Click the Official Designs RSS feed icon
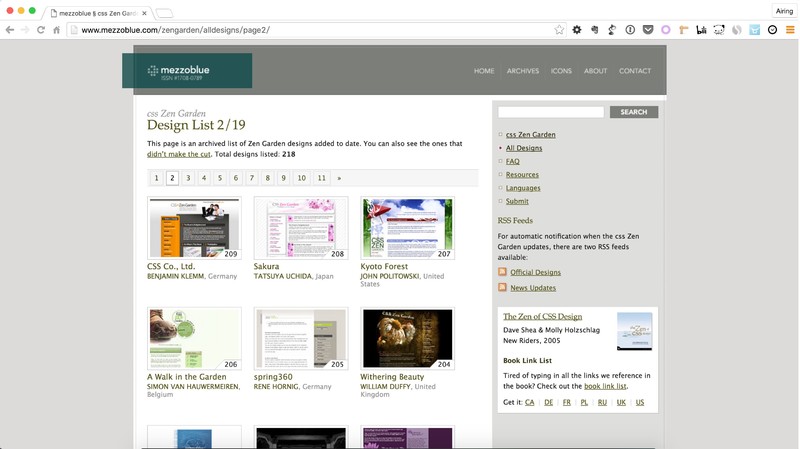The height and width of the screenshot is (449, 800). [x=502, y=272]
